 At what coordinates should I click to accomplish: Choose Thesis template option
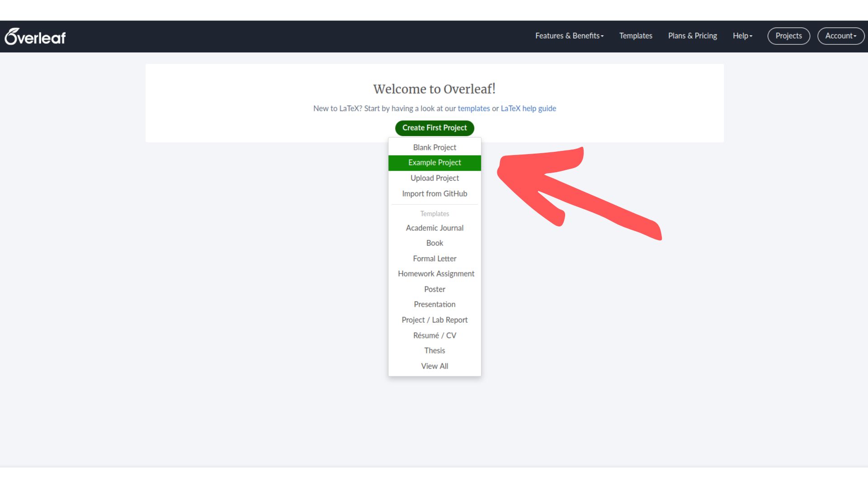(x=434, y=350)
